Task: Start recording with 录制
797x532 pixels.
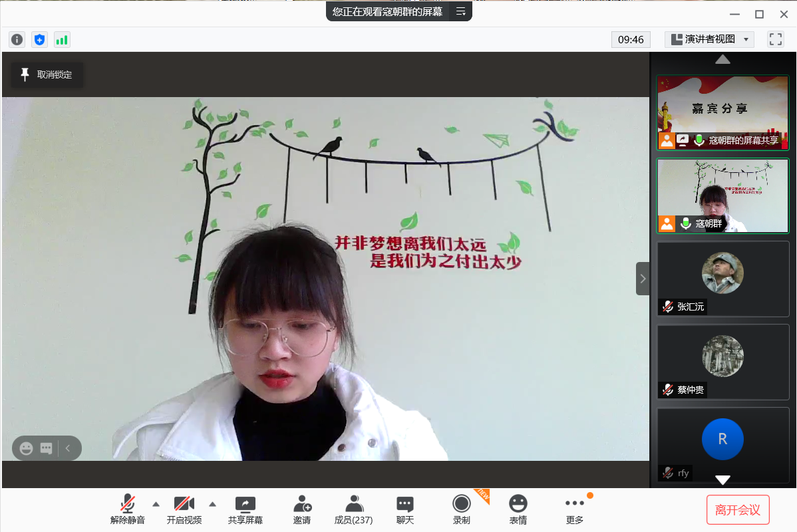Action: pos(461,509)
